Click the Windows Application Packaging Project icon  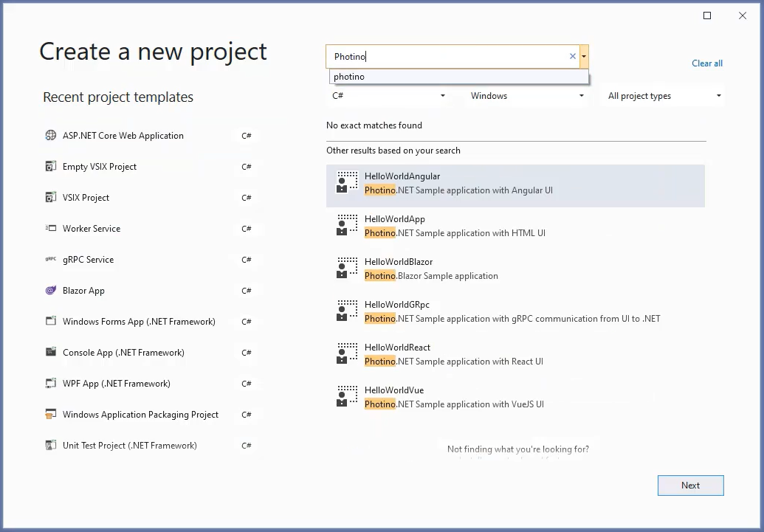pos(51,414)
